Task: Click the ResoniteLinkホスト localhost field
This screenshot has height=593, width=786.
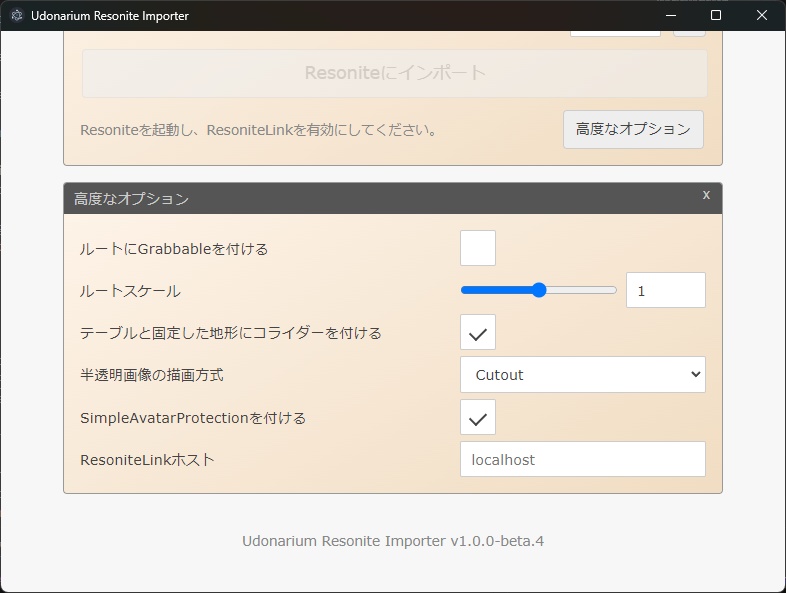Action: [582, 459]
